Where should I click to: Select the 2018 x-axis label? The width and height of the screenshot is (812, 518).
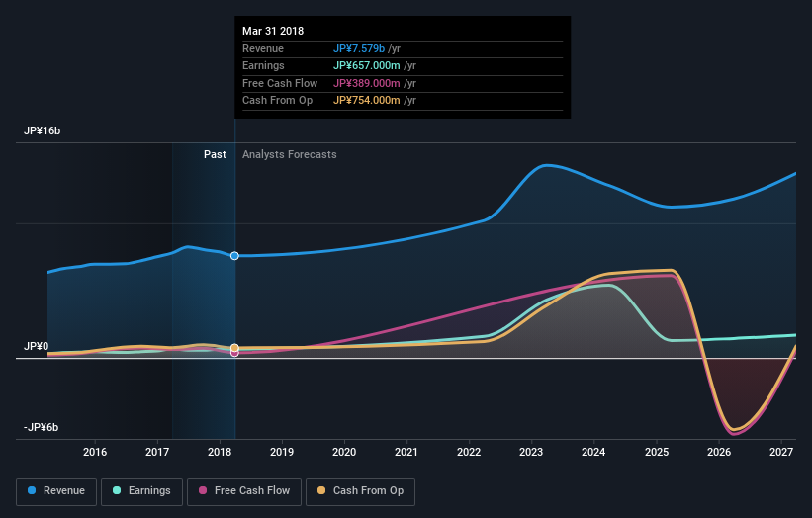(220, 452)
